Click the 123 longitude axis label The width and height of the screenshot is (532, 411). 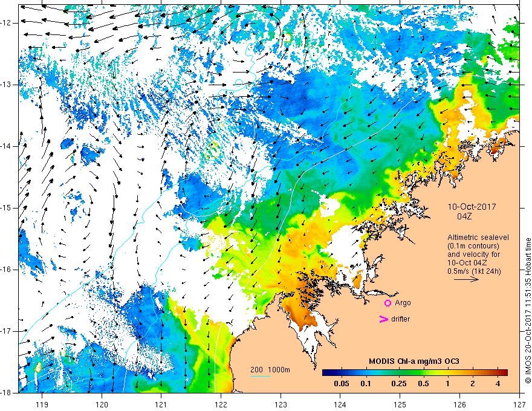tap(281, 404)
